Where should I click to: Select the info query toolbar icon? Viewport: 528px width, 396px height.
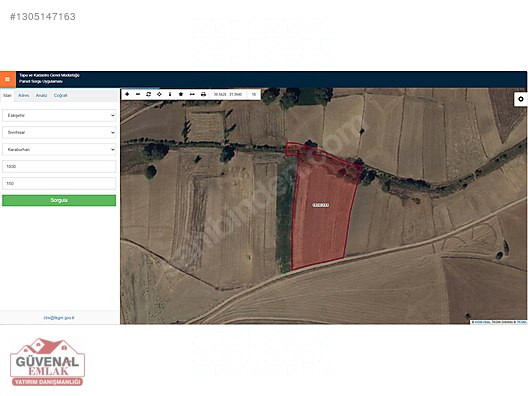point(170,94)
